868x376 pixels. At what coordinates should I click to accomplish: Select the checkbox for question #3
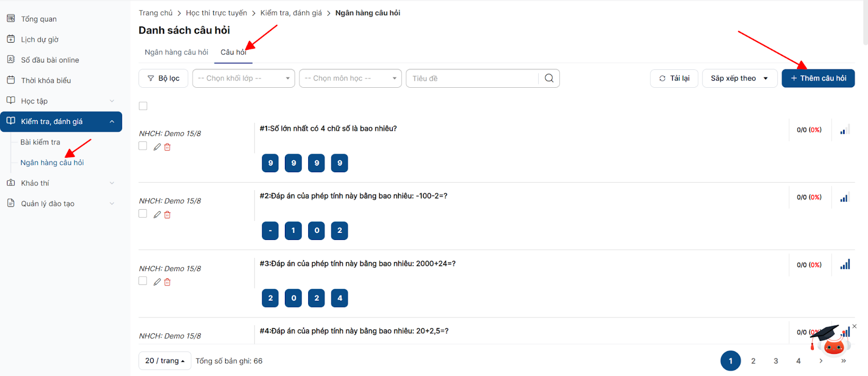coord(143,281)
